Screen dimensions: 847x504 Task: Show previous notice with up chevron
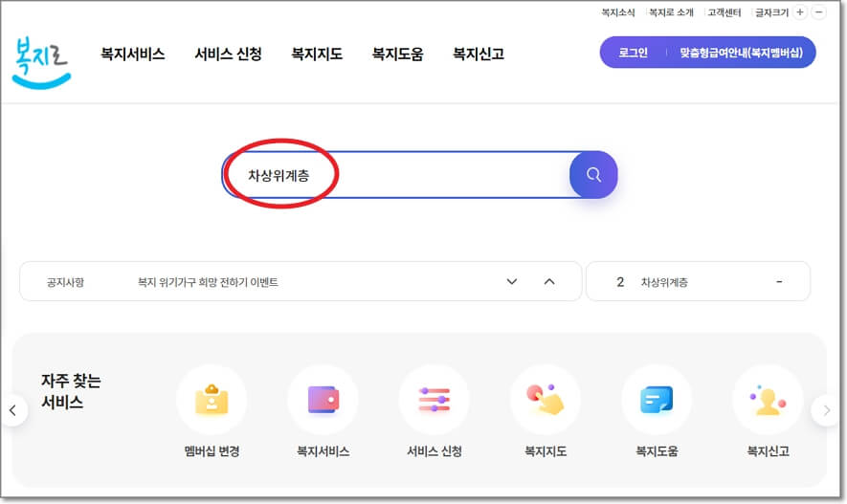(549, 282)
